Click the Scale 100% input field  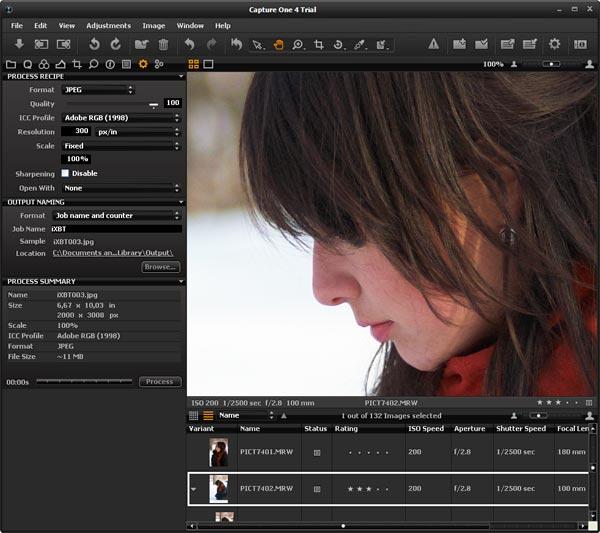click(76, 159)
